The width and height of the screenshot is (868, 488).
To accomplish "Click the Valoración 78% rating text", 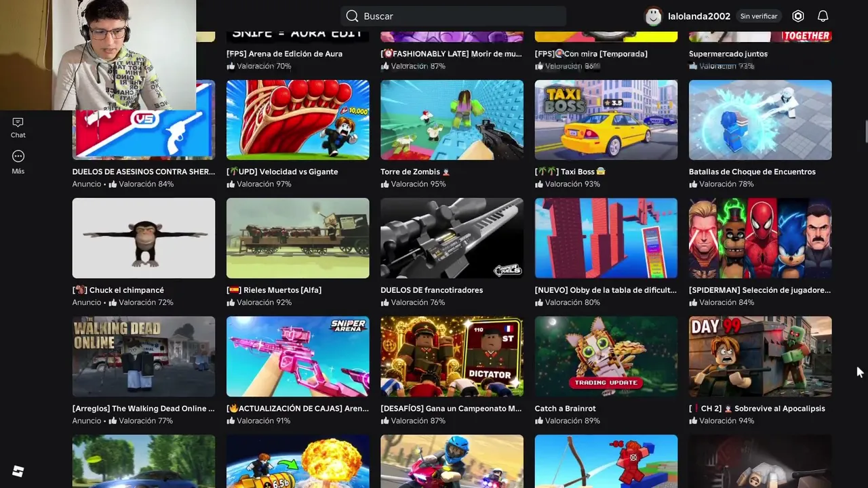I will coord(727,184).
